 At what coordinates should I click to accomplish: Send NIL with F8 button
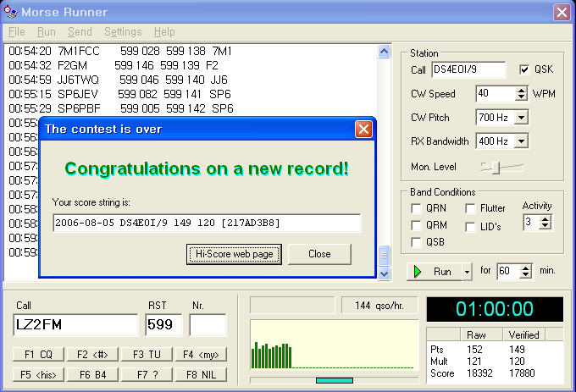point(201,375)
